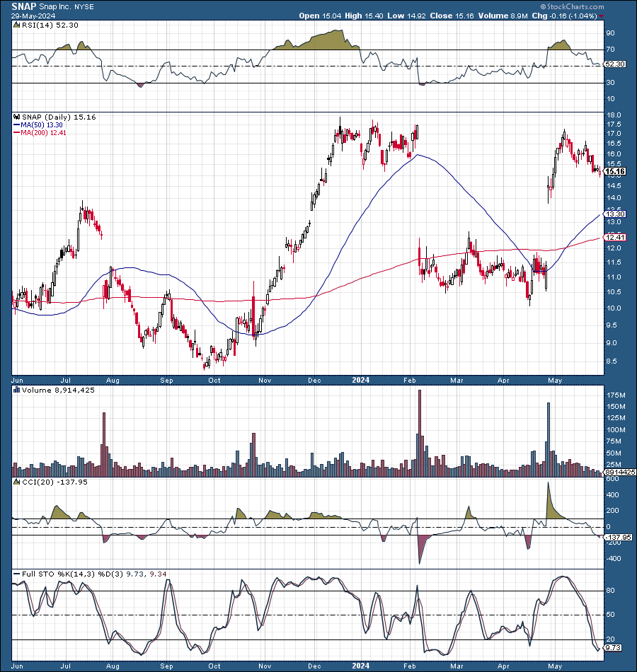637x672 pixels.
Task: Click the 15.16 last-price tag on price axis
Action: pyautogui.click(x=615, y=171)
